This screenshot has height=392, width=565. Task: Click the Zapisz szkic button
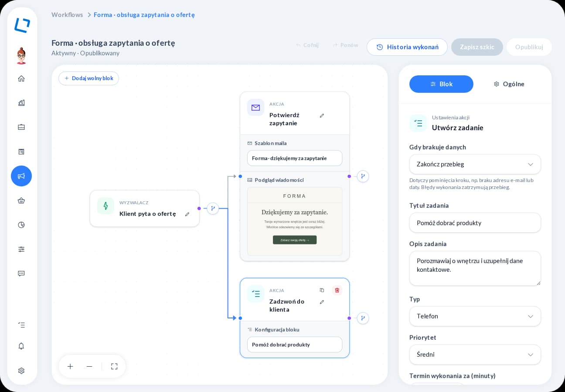point(477,47)
